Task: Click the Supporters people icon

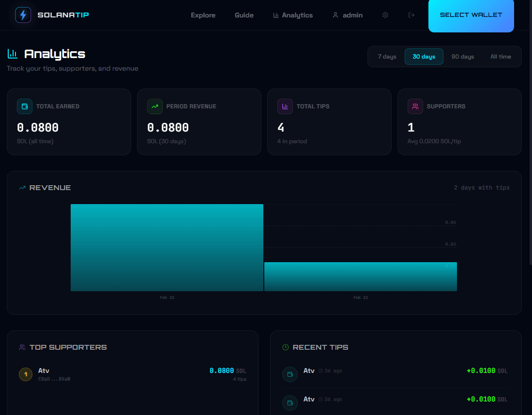Action: tap(415, 106)
